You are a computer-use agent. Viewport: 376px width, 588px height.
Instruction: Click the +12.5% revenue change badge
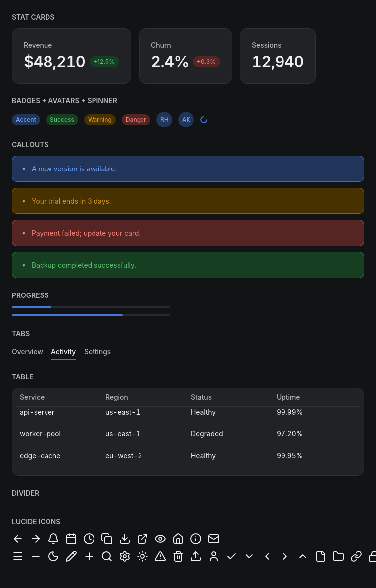pyautogui.click(x=104, y=61)
